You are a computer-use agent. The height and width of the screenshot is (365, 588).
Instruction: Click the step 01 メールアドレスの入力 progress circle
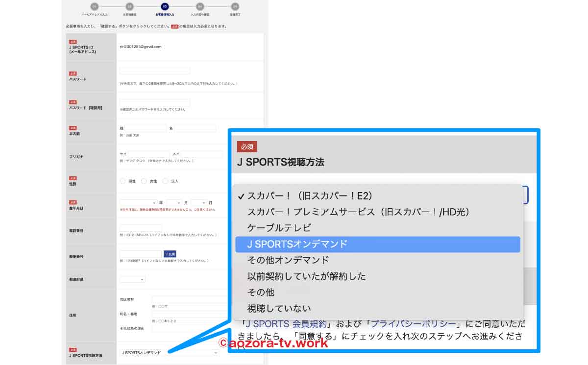click(94, 6)
